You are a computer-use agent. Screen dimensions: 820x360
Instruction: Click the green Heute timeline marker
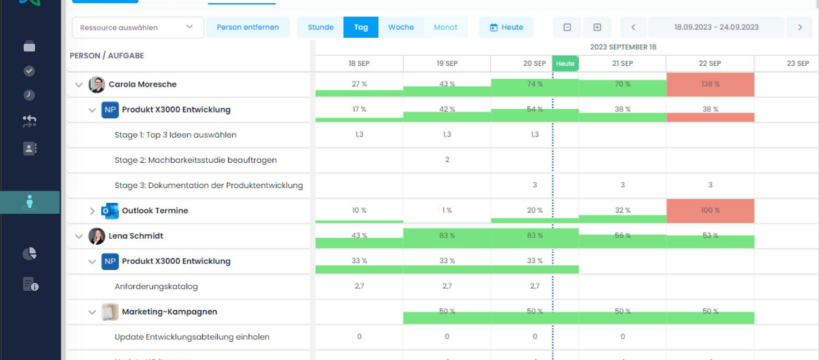pyautogui.click(x=565, y=63)
